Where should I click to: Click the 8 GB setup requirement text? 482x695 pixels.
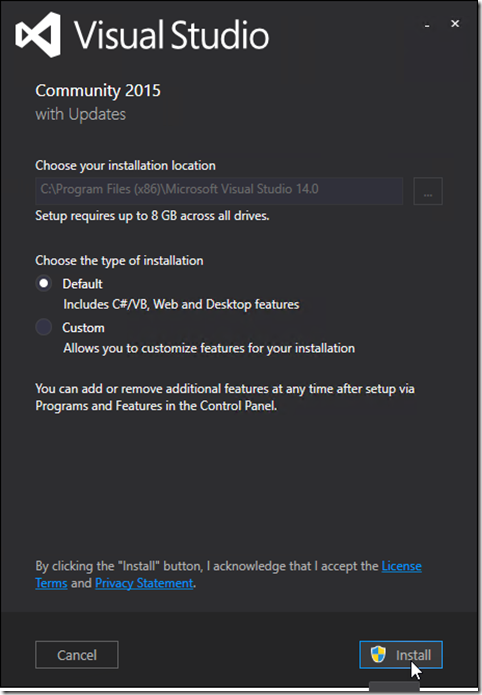152,216
